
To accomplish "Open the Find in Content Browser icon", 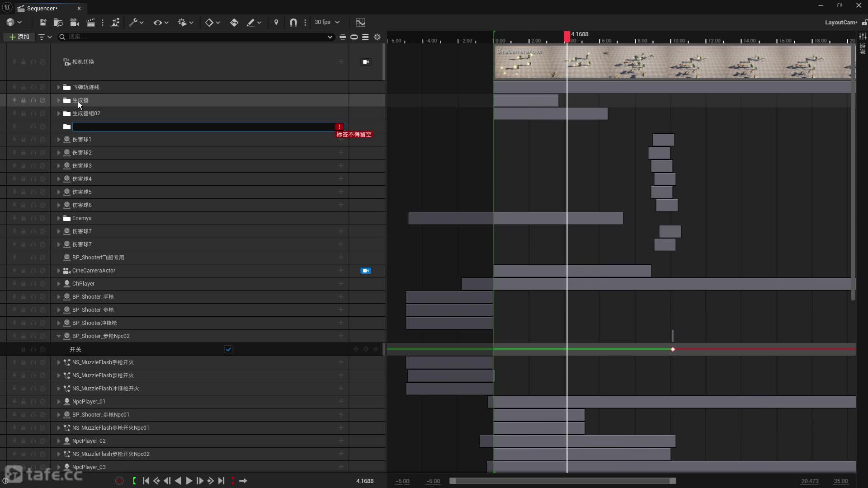I will (58, 22).
